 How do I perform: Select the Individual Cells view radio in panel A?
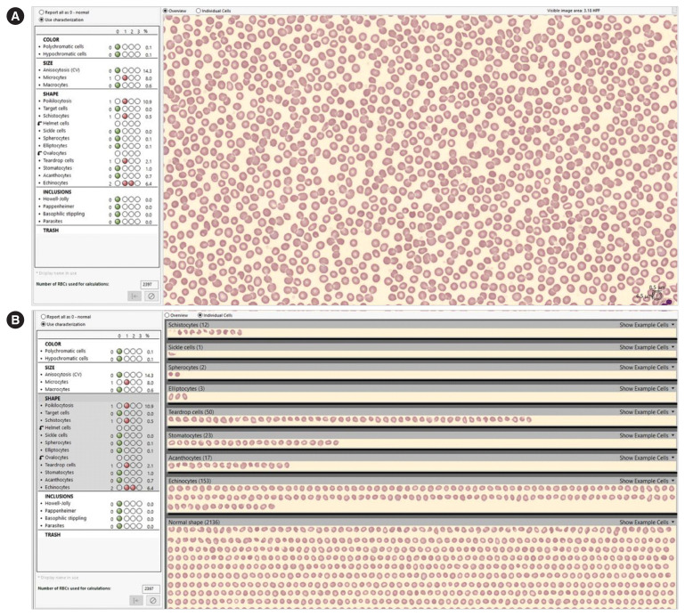pyautogui.click(x=199, y=11)
